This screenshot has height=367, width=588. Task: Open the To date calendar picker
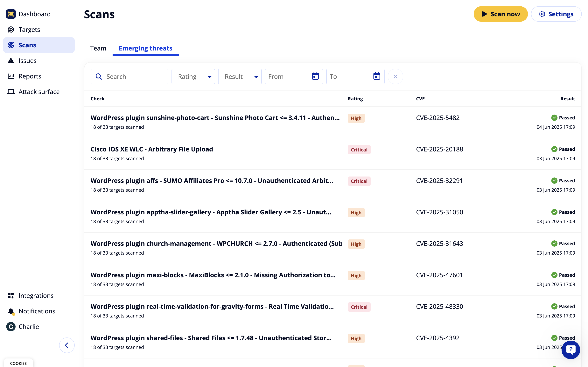377,77
